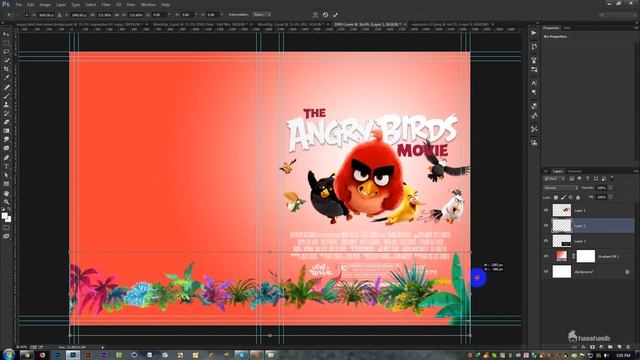Select the Clone Stamp tool
The height and width of the screenshot is (360, 640).
[6, 104]
